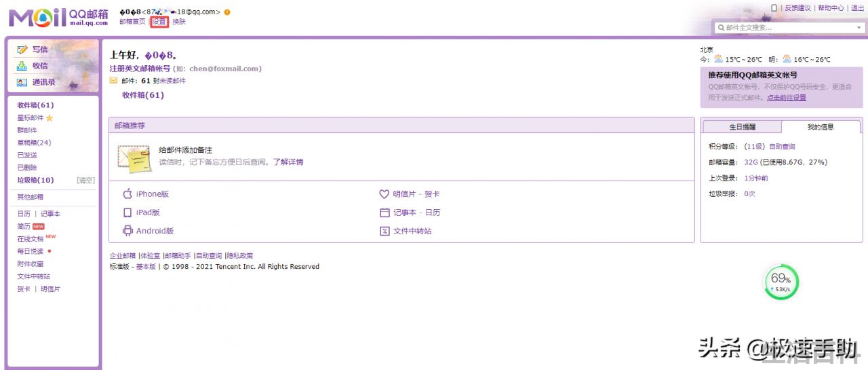Image resolution: width=868 pixels, height=370 pixels.
Task: Click 32G mailbox capacity value
Action: pos(751,162)
